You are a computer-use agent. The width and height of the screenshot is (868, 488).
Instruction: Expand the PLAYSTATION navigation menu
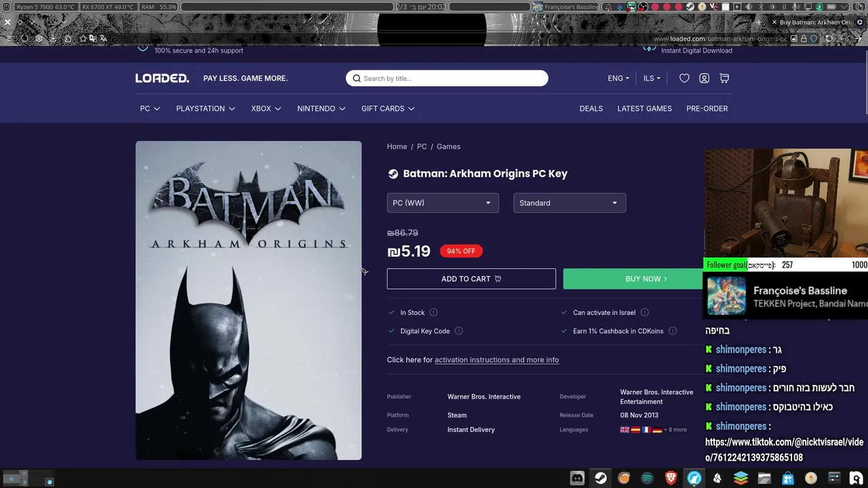[x=205, y=108]
